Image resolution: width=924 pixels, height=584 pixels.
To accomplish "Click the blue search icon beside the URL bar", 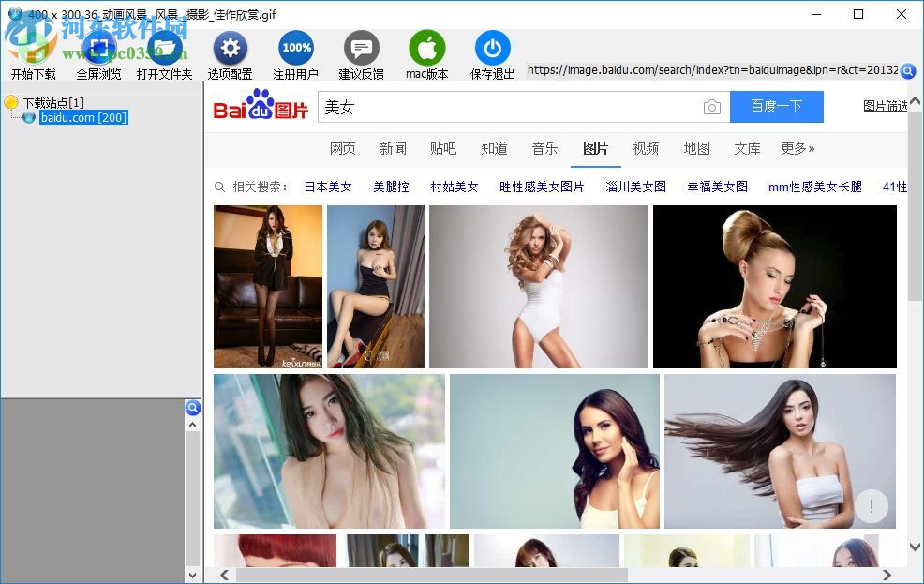I will coord(907,70).
